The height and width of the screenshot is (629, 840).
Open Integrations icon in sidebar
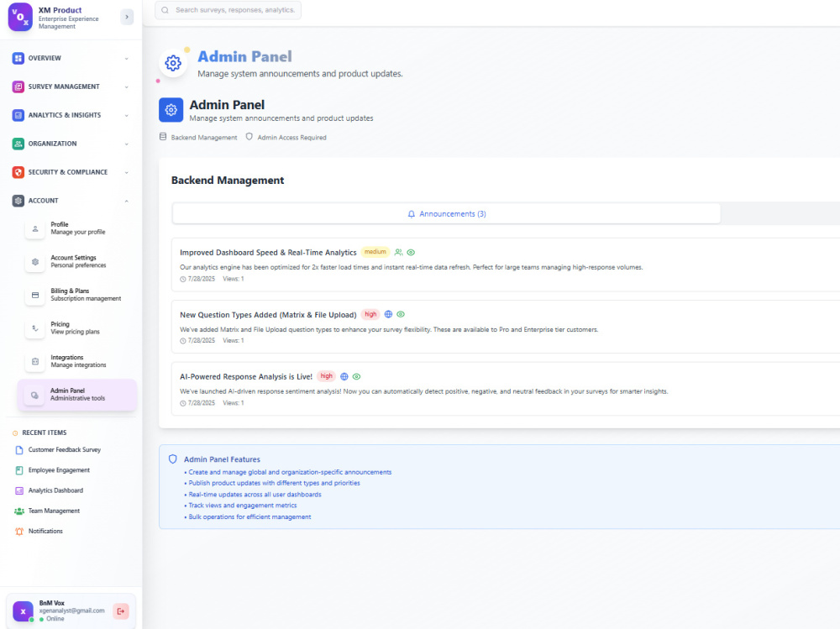coord(34,362)
